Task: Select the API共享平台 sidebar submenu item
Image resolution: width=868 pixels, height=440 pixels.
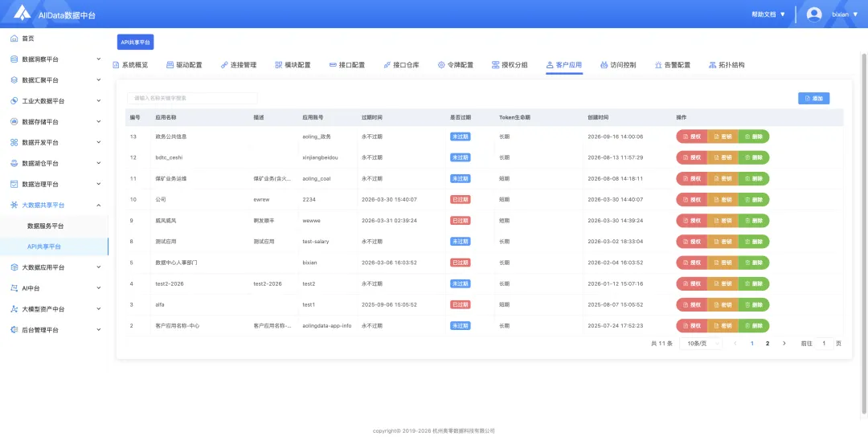Action: pyautogui.click(x=55, y=246)
